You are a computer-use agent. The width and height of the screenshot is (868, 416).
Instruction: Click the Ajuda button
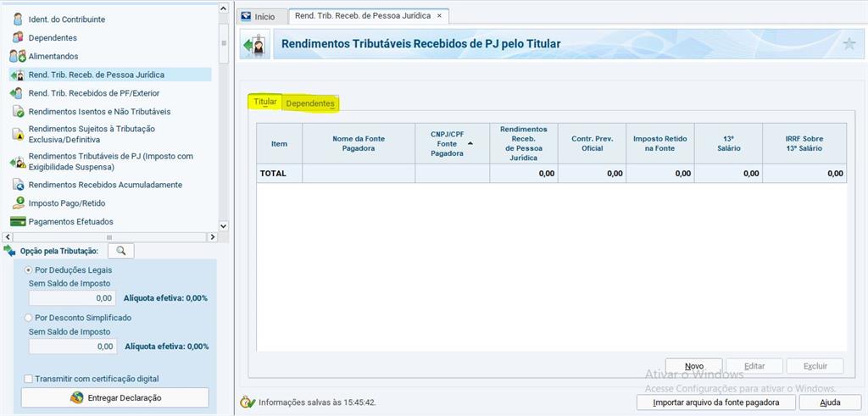pyautogui.click(x=831, y=402)
